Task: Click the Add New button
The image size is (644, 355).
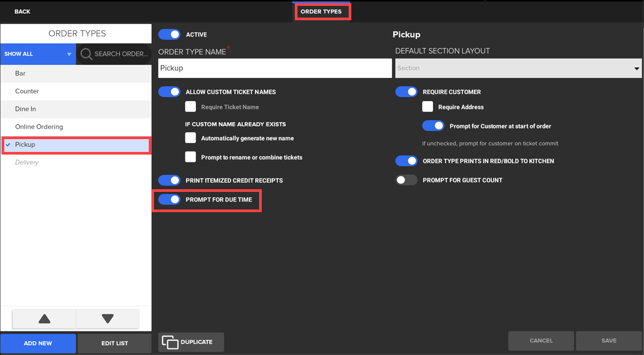Action: coord(38,343)
